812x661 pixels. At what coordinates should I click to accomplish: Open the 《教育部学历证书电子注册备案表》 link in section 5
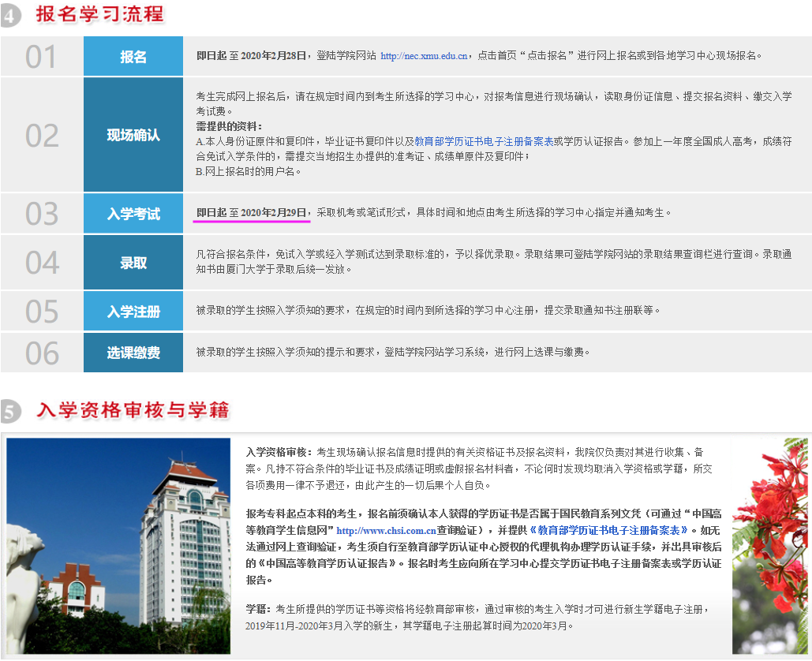click(608, 530)
